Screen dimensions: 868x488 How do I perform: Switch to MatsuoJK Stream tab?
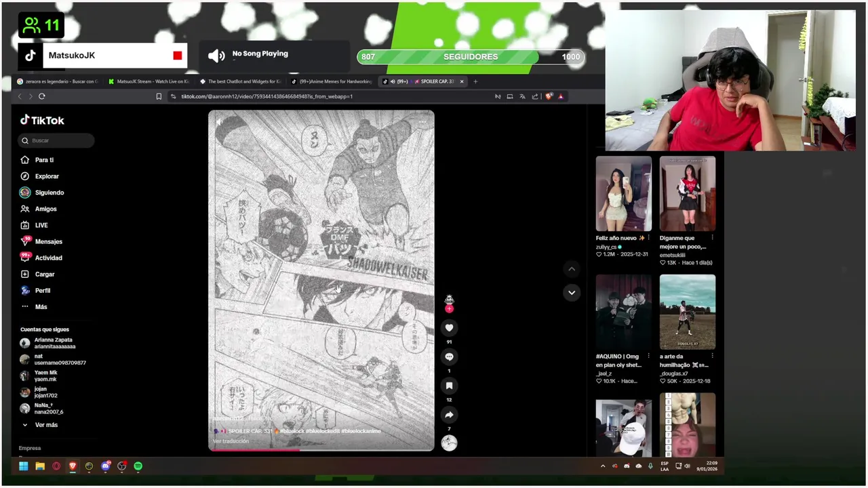click(149, 81)
